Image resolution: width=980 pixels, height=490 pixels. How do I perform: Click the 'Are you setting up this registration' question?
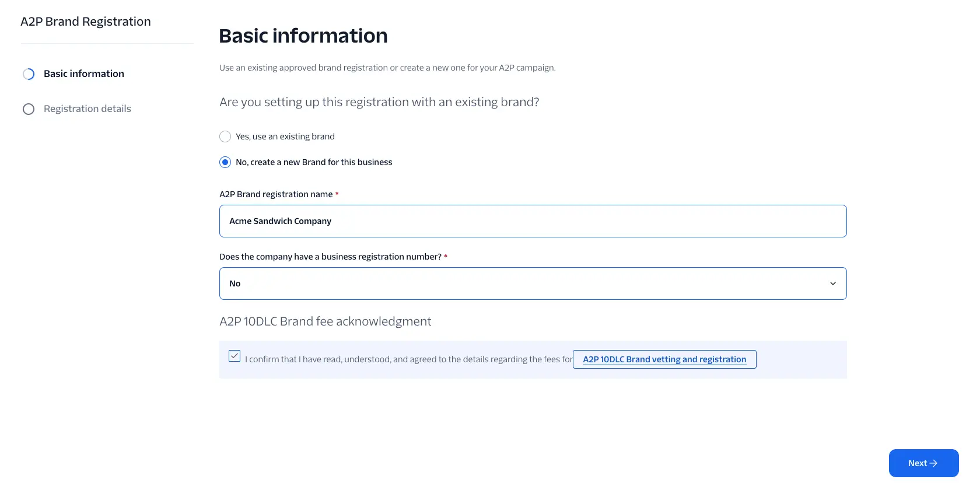point(379,102)
